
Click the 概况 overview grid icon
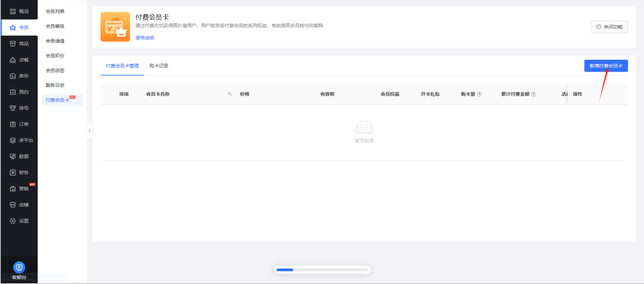[13, 11]
